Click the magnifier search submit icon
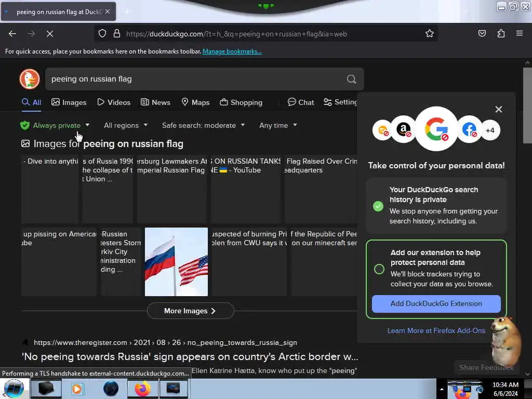The height and width of the screenshot is (399, 532). click(352, 79)
